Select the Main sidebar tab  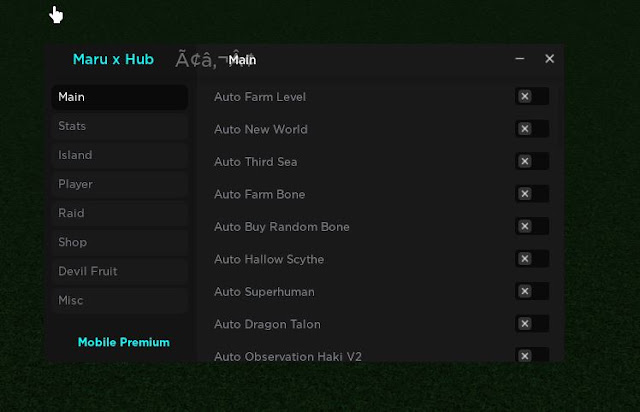119,97
